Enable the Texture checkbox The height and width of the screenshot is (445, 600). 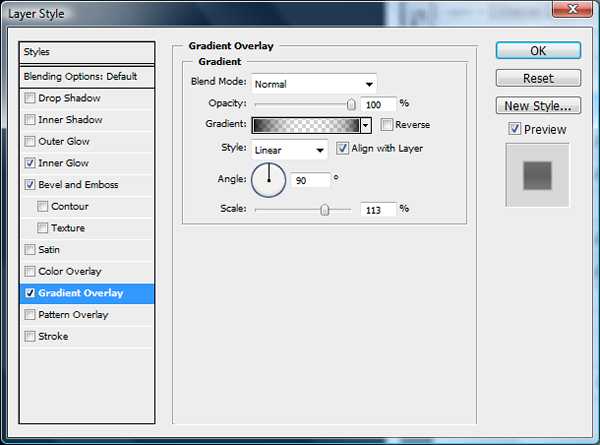pos(42,228)
